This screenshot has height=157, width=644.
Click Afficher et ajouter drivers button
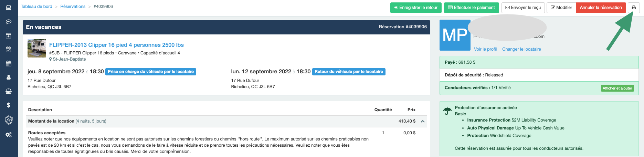617,88
